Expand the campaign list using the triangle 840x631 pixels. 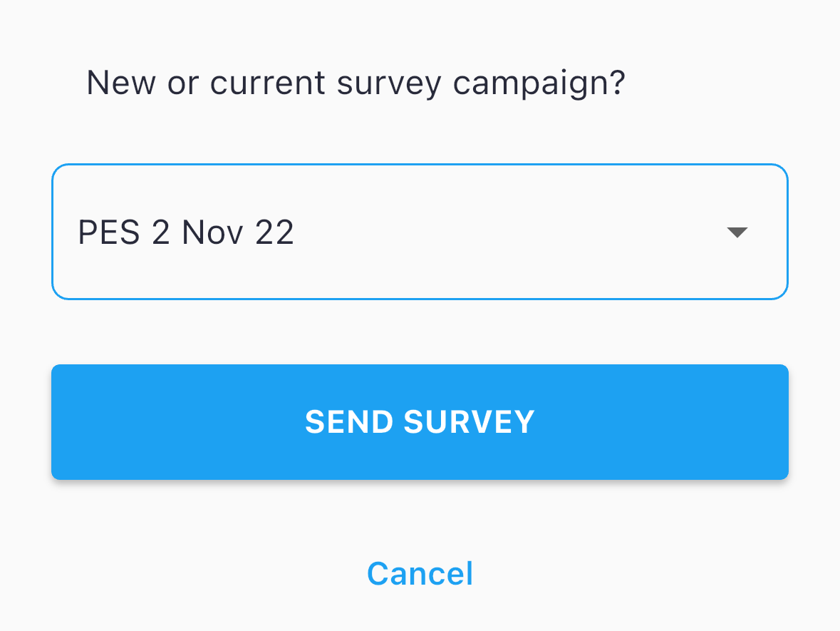point(737,232)
